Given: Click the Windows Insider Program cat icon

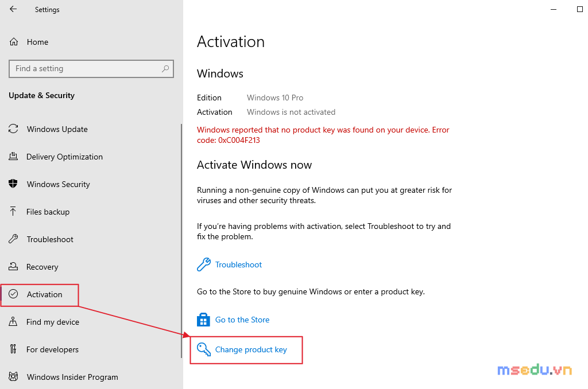Looking at the screenshot, I should [13, 376].
